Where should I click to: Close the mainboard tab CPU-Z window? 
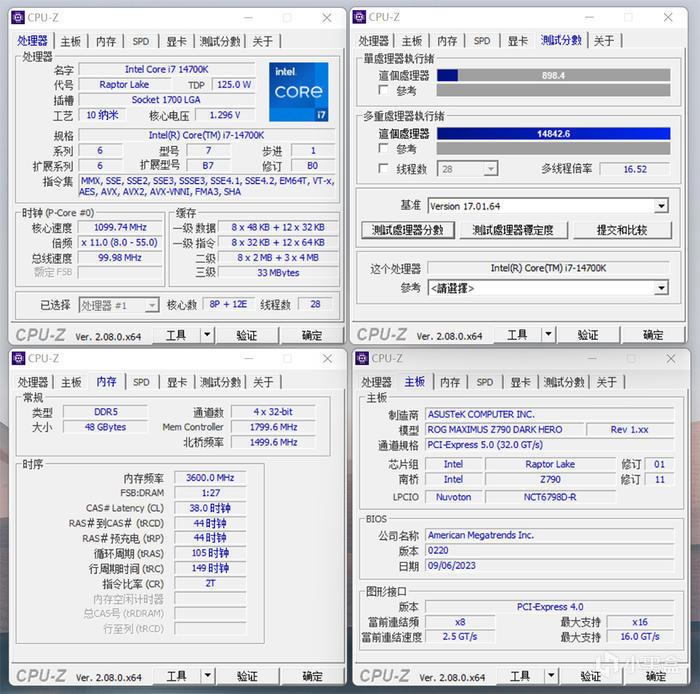pyautogui.click(x=671, y=359)
